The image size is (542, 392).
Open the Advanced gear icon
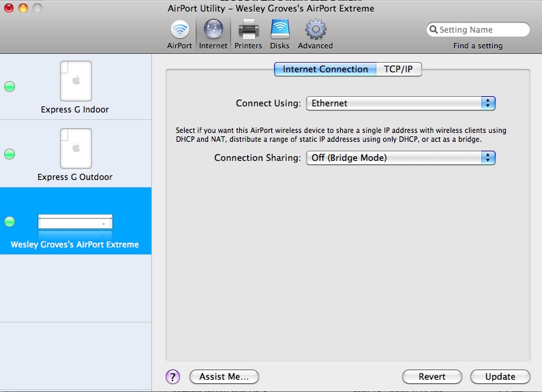click(315, 34)
